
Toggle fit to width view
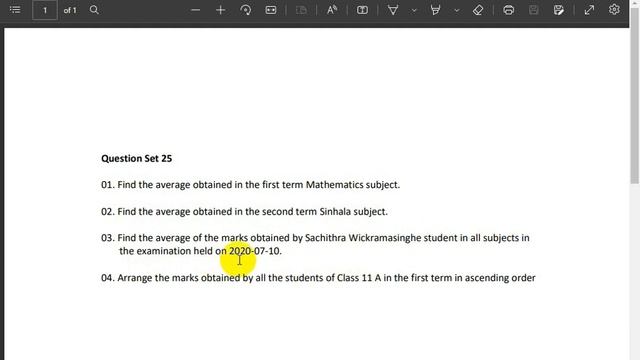click(271, 10)
